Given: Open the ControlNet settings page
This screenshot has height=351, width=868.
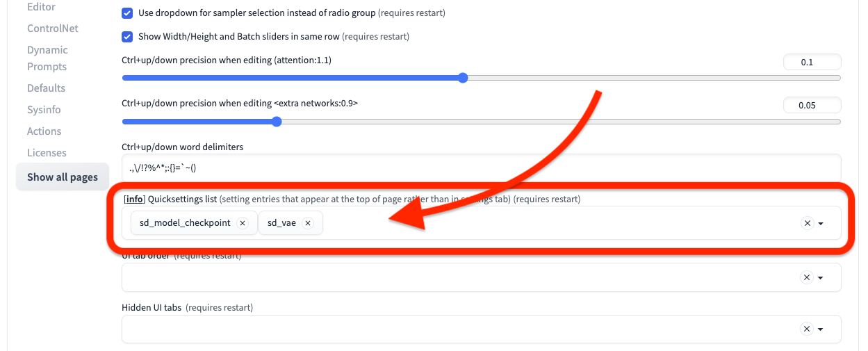Looking at the screenshot, I should coord(53,28).
